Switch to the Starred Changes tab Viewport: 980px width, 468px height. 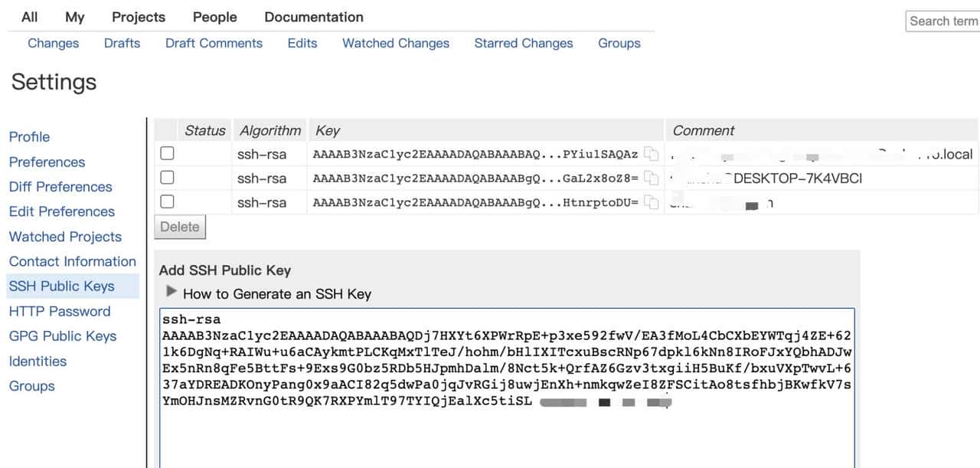523,43
